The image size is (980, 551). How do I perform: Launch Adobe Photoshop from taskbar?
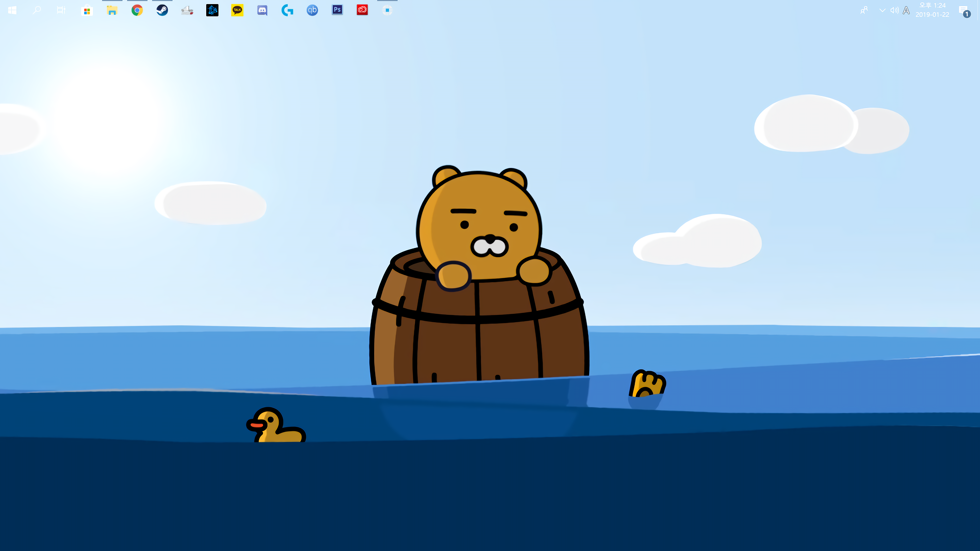(337, 10)
